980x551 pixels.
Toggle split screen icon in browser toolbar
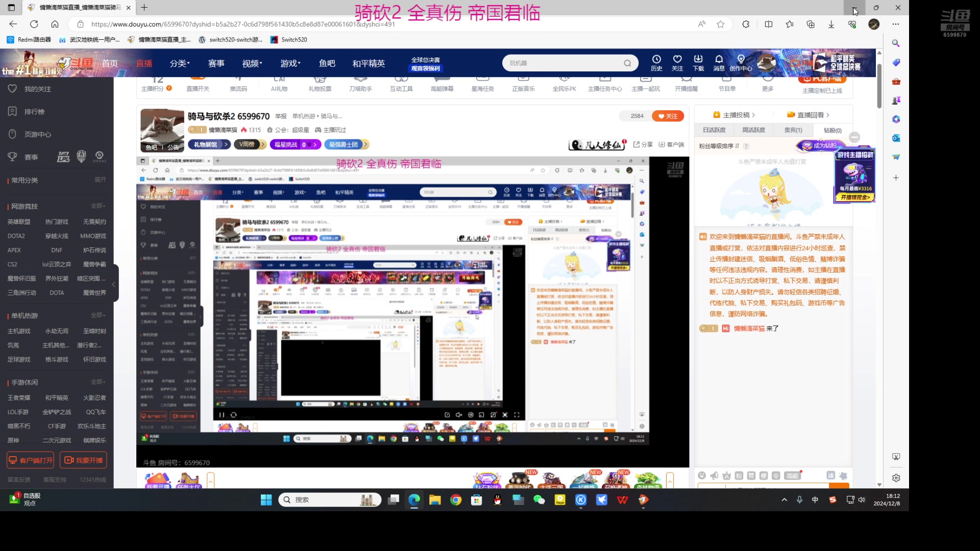(769, 24)
